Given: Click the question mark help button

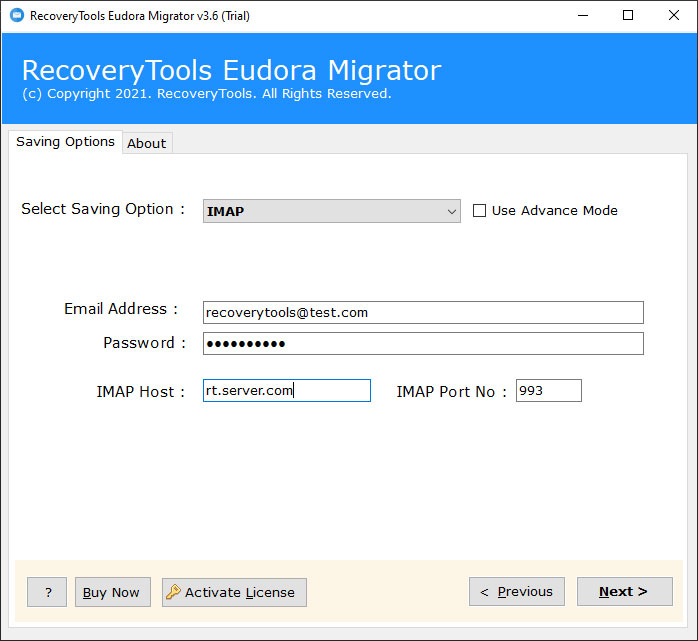Looking at the screenshot, I should (47, 592).
